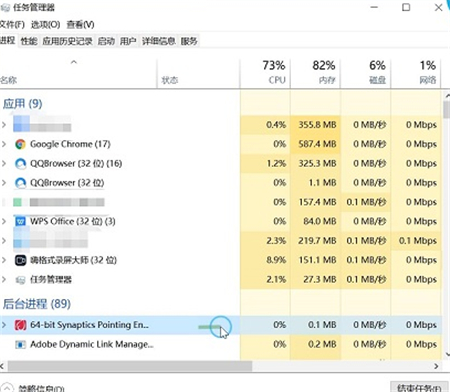Screen dimensions: 450x392
Task: Sort by the 内存 82% column header
Action: point(315,73)
